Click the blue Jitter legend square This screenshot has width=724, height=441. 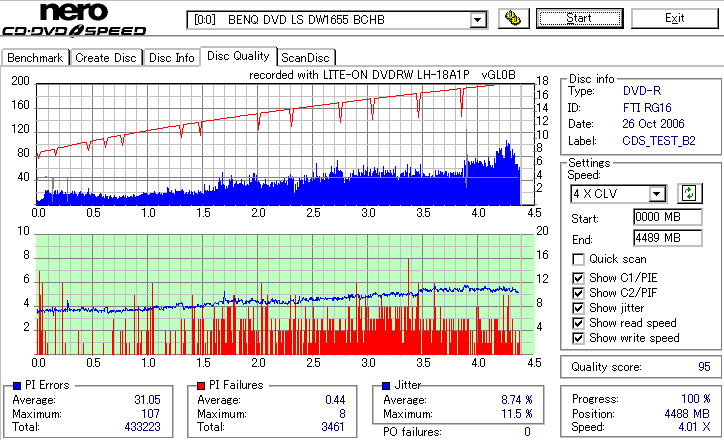pos(386,386)
